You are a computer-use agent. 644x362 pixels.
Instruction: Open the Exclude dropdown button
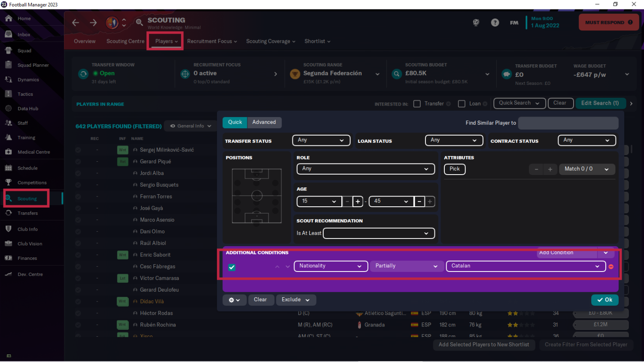(x=296, y=300)
